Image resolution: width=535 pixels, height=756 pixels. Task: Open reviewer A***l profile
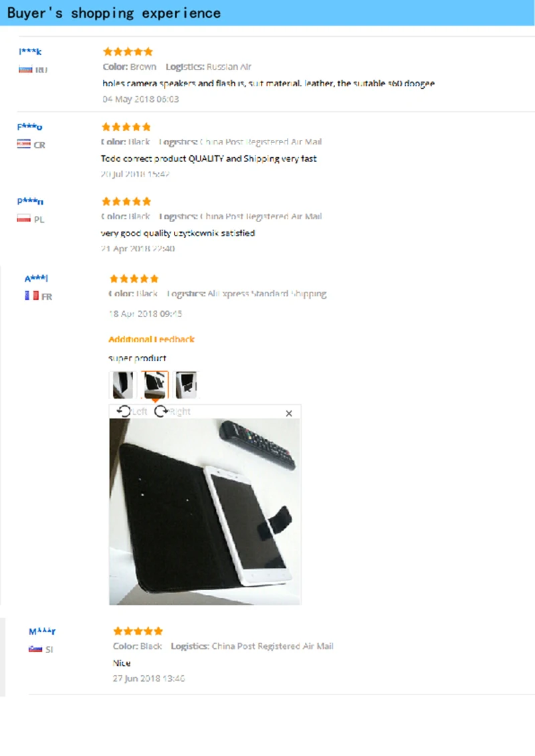pyautogui.click(x=36, y=278)
